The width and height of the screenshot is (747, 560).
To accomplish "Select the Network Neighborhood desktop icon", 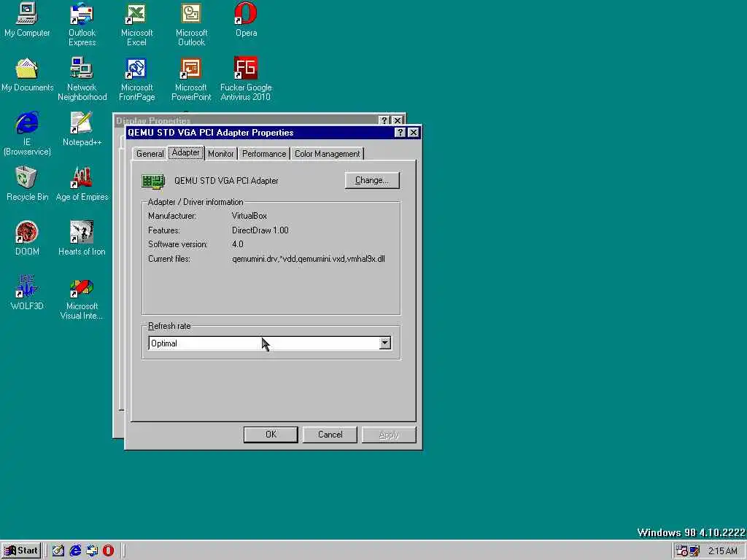I will click(x=82, y=79).
